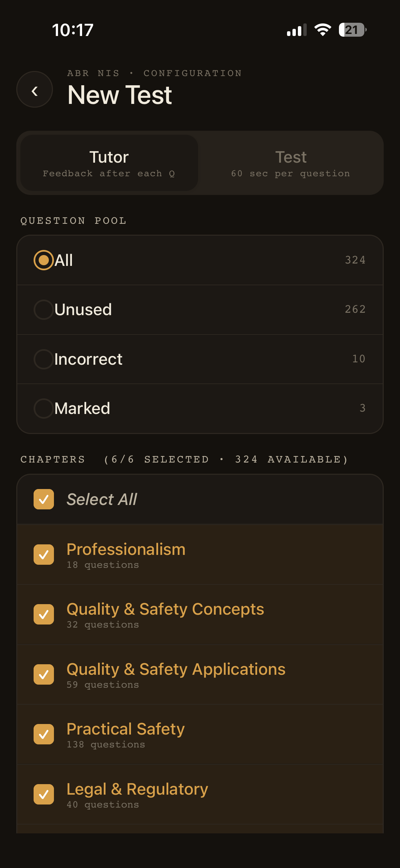400x868 pixels.
Task: Tap the Legal & Regulatory chapter label
Action: pyautogui.click(x=137, y=789)
